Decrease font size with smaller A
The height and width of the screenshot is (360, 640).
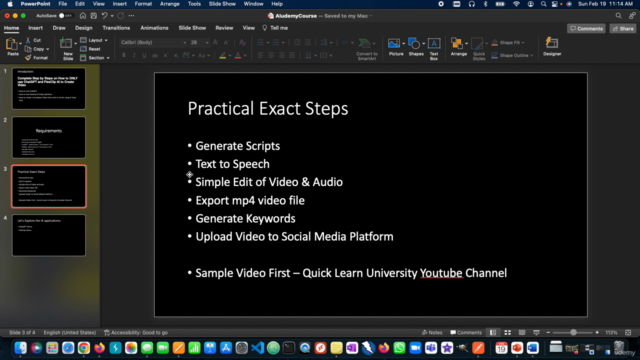tap(227, 42)
